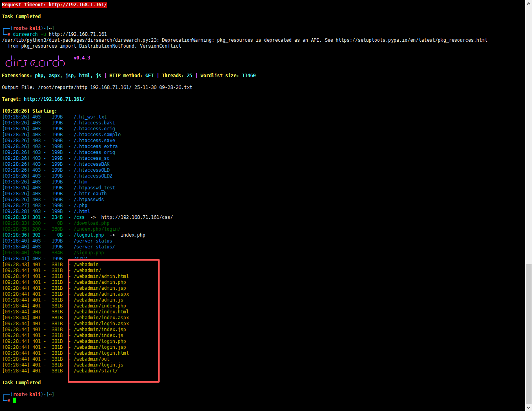
Task: Click the /index.php/login/ result entry
Action: (x=97, y=229)
